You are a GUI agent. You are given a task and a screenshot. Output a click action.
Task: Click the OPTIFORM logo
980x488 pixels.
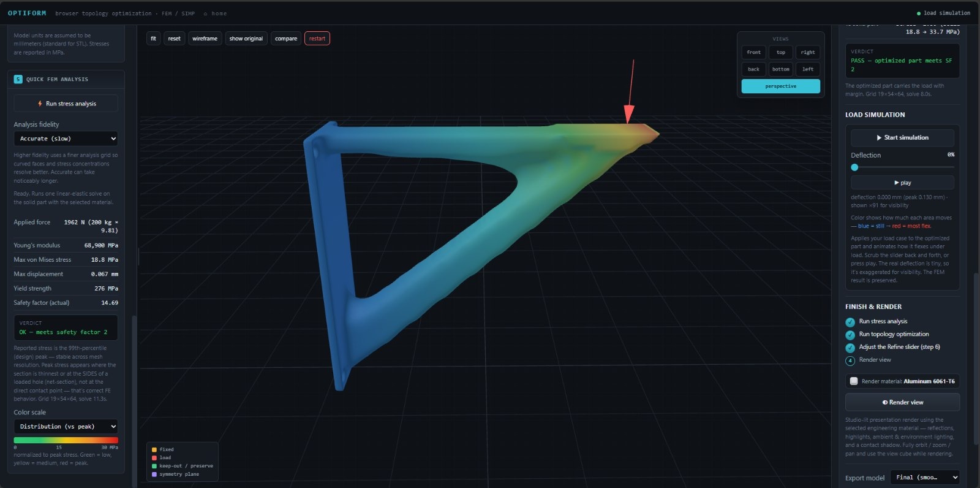(x=27, y=13)
